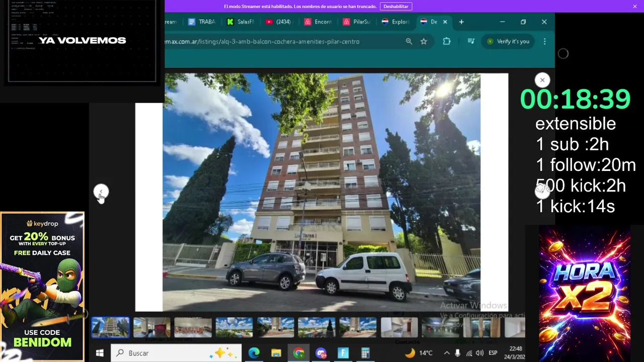Select the elevator hallway thumbnail
644x362 pixels.
click(481, 327)
